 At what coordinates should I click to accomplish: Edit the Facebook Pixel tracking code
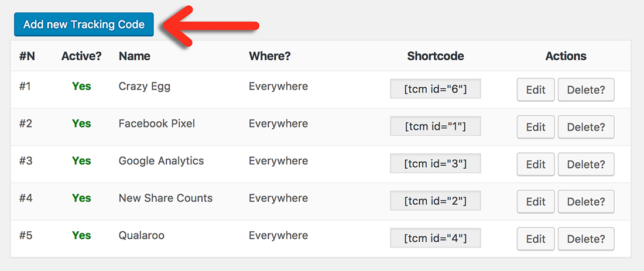coord(535,127)
